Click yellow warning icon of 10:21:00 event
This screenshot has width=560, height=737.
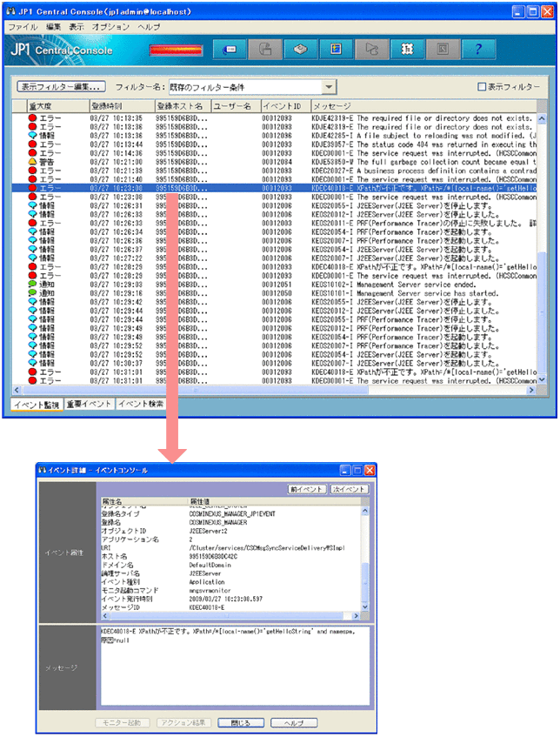click(x=32, y=162)
